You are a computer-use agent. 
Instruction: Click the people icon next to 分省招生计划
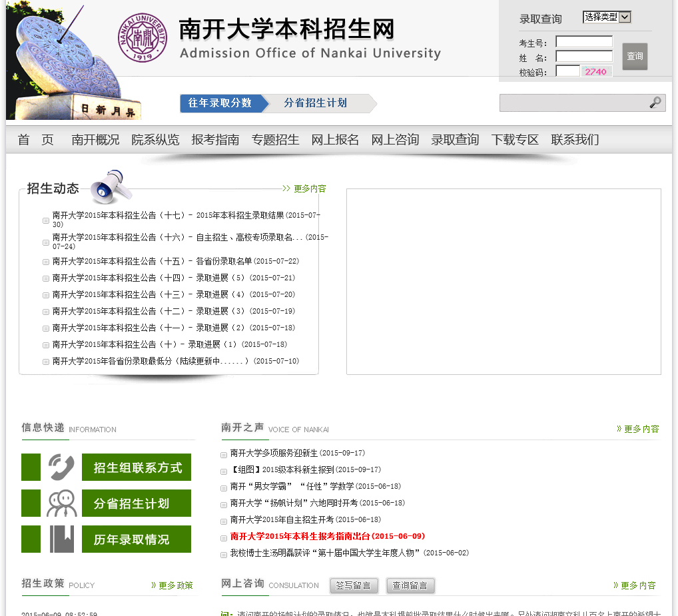click(61, 503)
